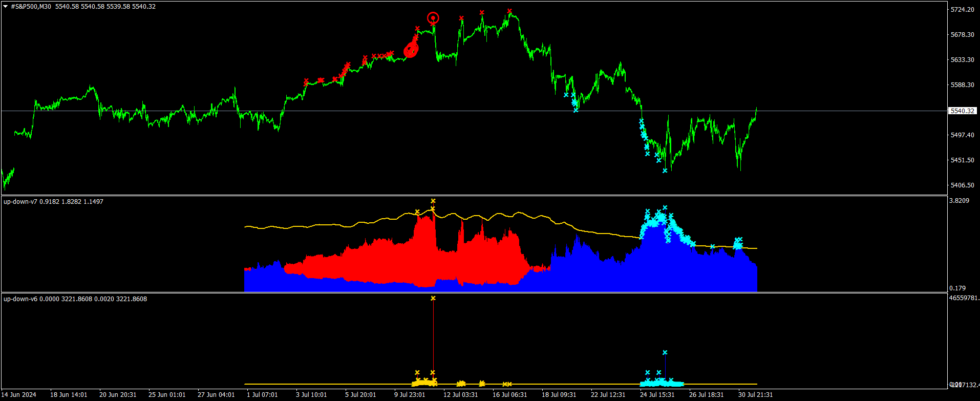
Task: Click the current price label 5540.32
Action: point(962,111)
